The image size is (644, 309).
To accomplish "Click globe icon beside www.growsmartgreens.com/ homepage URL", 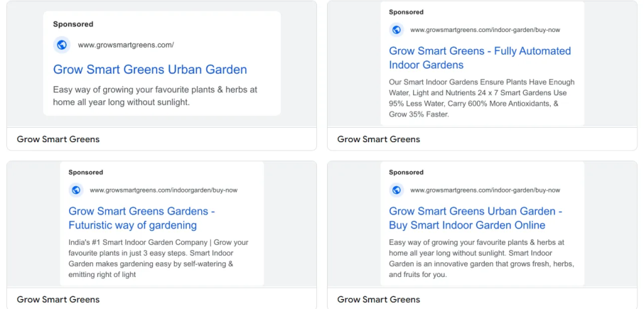I will (x=62, y=45).
